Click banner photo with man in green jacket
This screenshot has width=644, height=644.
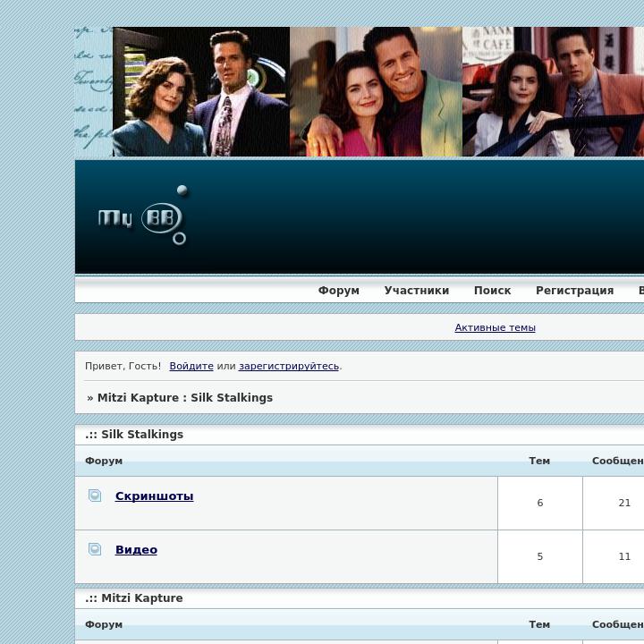376,91
